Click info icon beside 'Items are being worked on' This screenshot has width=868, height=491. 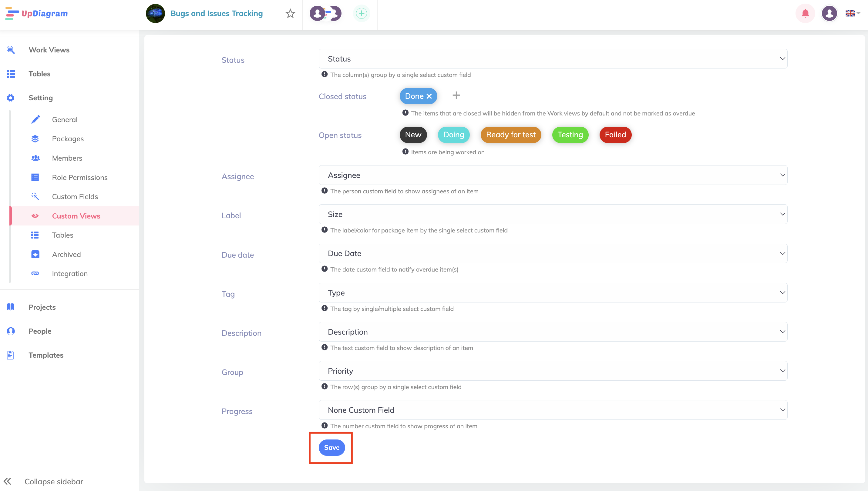pos(405,152)
